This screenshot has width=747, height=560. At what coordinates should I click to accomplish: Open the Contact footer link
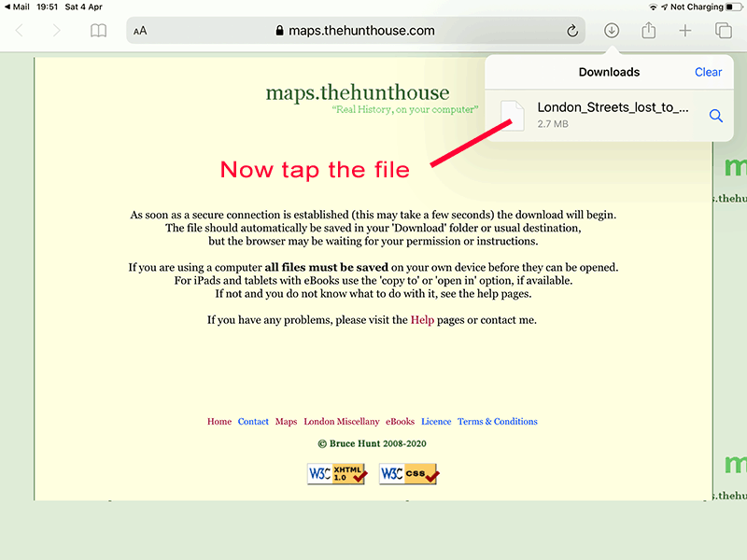point(253,422)
